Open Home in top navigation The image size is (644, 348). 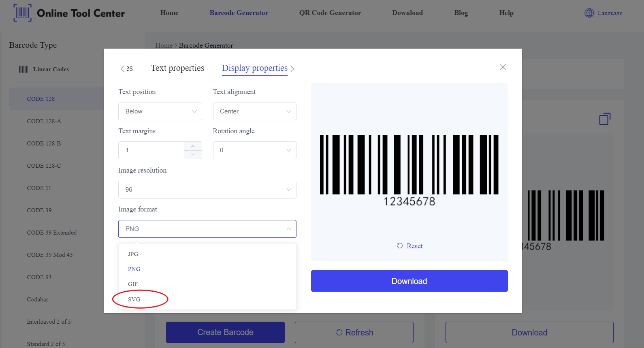coord(169,13)
